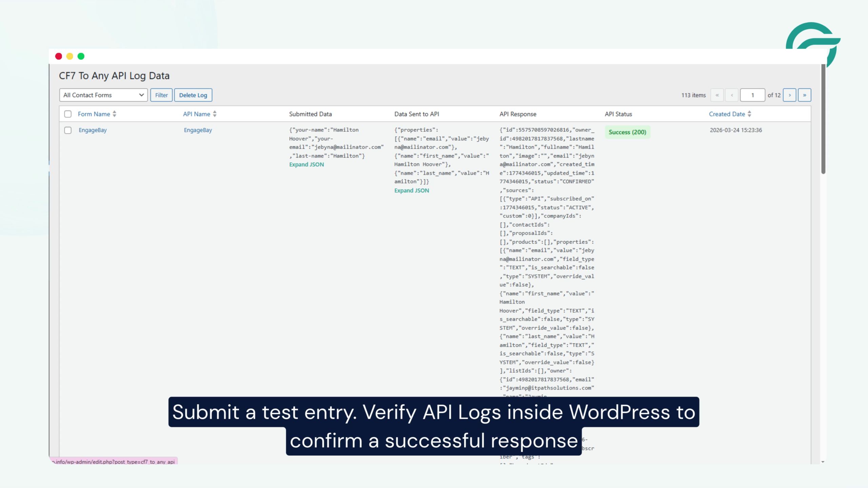This screenshot has width=868, height=488.
Task: Expand JSON under Submitted Data
Action: [307, 165]
